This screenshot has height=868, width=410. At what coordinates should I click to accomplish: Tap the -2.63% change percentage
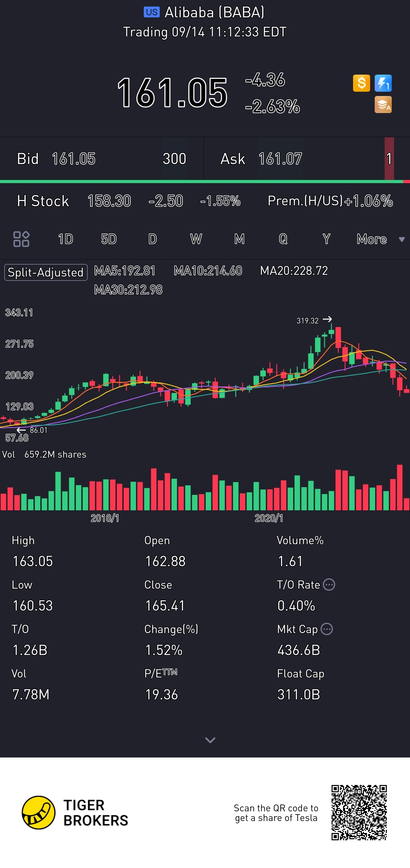click(x=272, y=107)
